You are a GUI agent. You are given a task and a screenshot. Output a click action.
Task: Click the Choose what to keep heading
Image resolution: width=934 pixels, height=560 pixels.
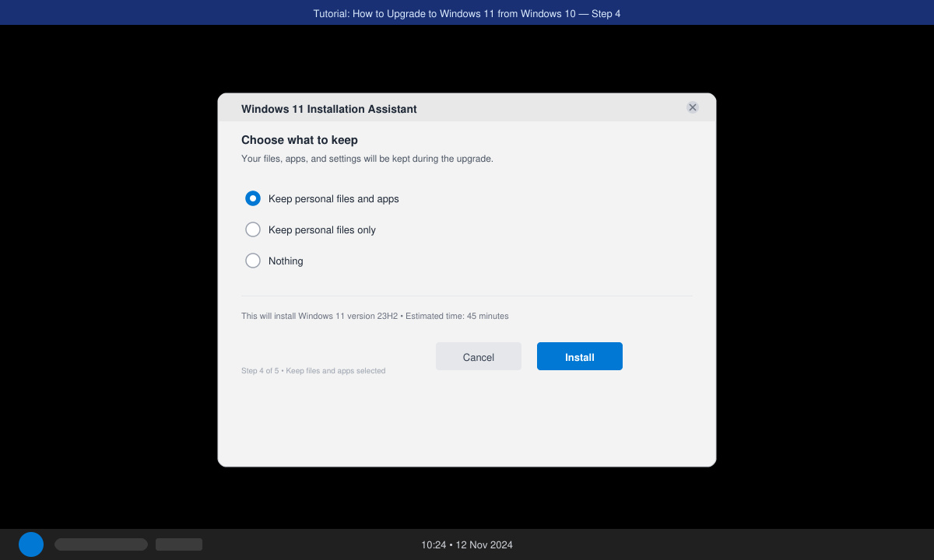click(300, 140)
